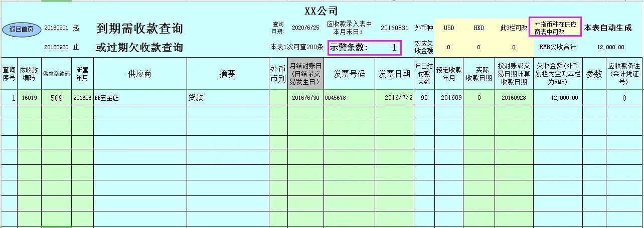
Task: Click the 12,000.00 amount in the data row
Action: pos(557,98)
